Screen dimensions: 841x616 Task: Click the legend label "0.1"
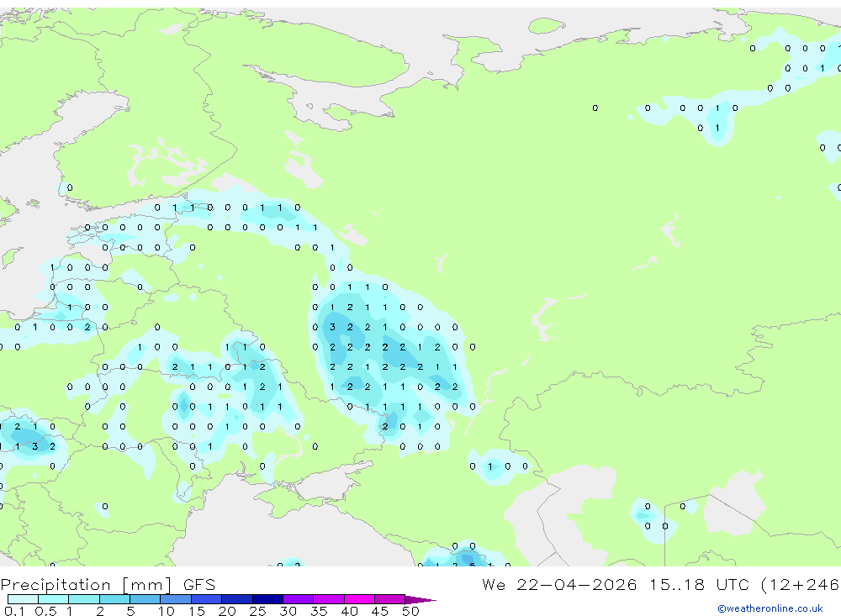(14, 611)
